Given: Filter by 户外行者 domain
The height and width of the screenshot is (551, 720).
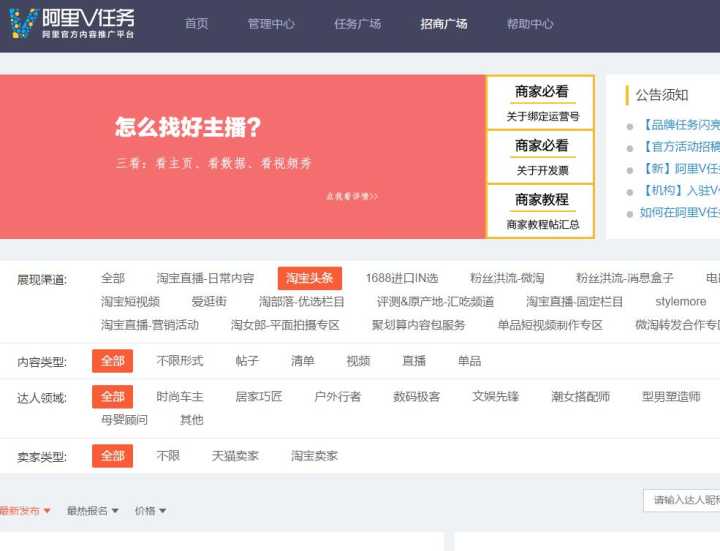Looking at the screenshot, I should [338, 397].
